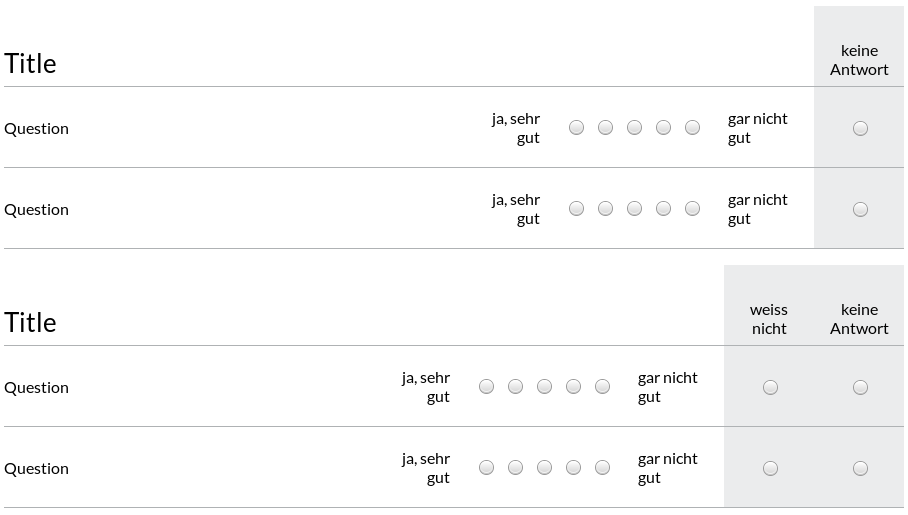Select fourth scale radio from 'ja, sehr gut', last lower question
908x515 pixels.
pos(573,467)
